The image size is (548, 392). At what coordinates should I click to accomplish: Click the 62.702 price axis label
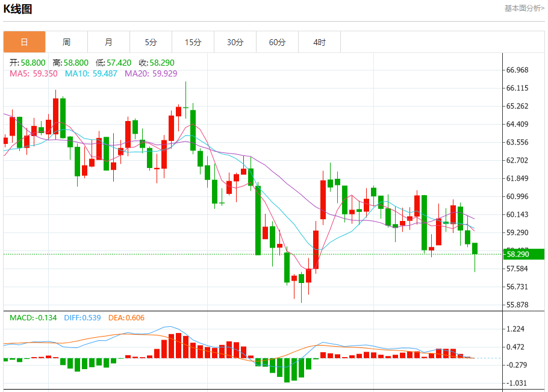click(517, 160)
